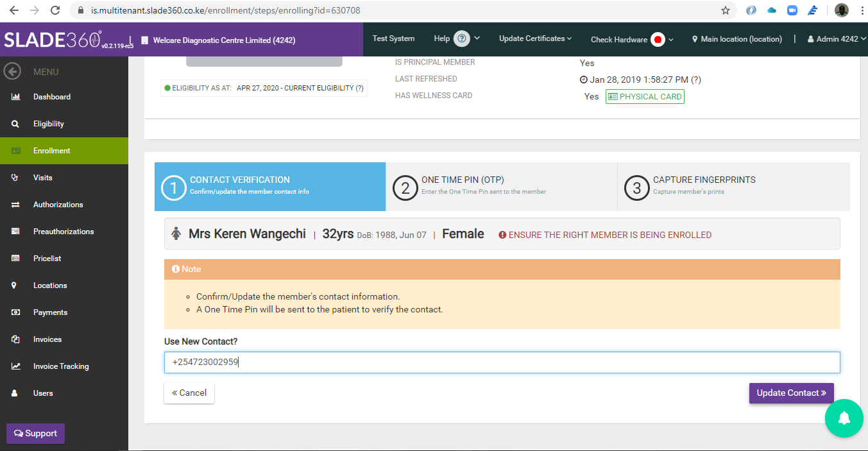Click the Visits stethoscope icon

click(x=15, y=178)
